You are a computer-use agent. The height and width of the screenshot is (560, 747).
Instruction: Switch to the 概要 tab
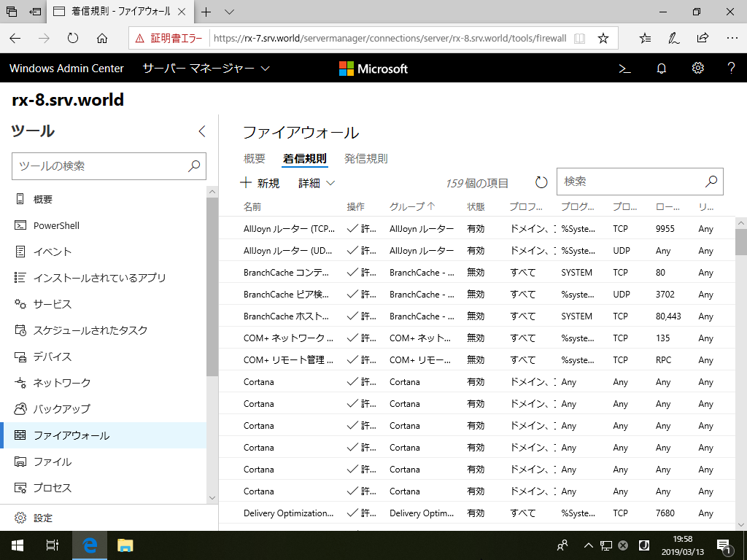point(255,158)
